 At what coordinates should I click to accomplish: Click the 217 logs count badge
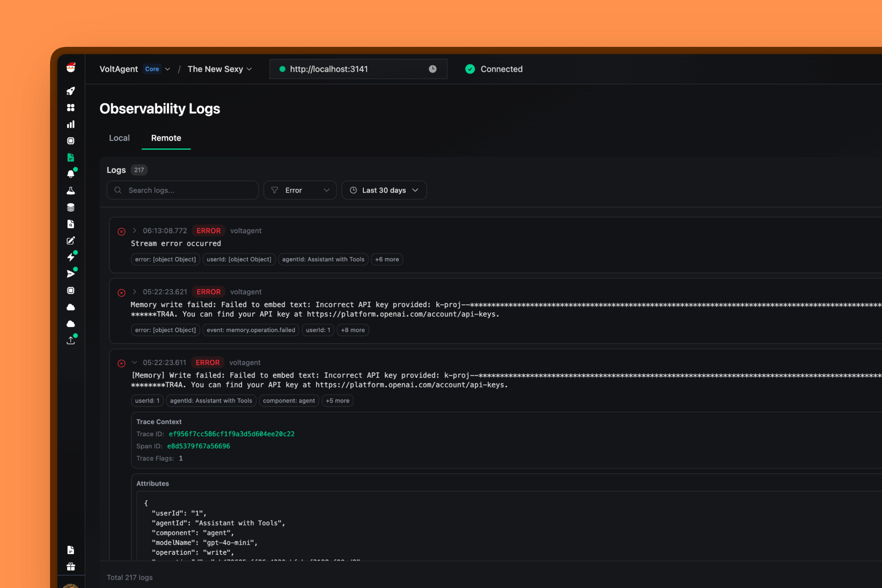tap(139, 170)
